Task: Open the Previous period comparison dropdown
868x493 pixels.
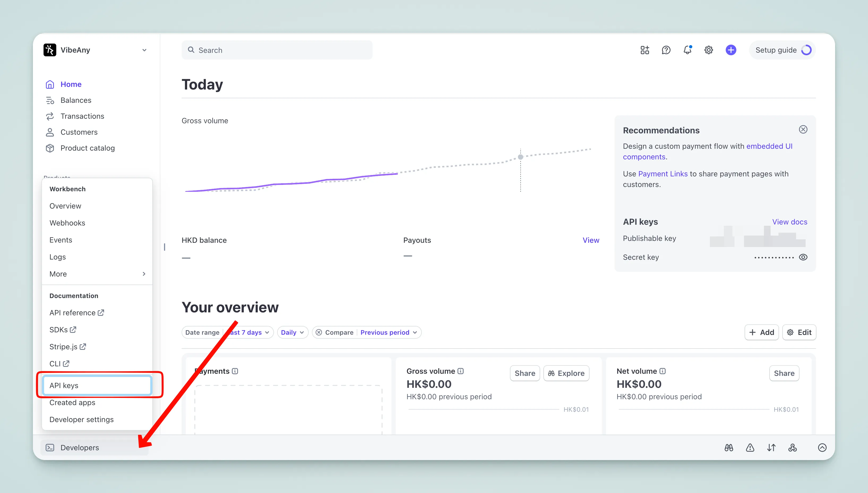Action: 388,332
